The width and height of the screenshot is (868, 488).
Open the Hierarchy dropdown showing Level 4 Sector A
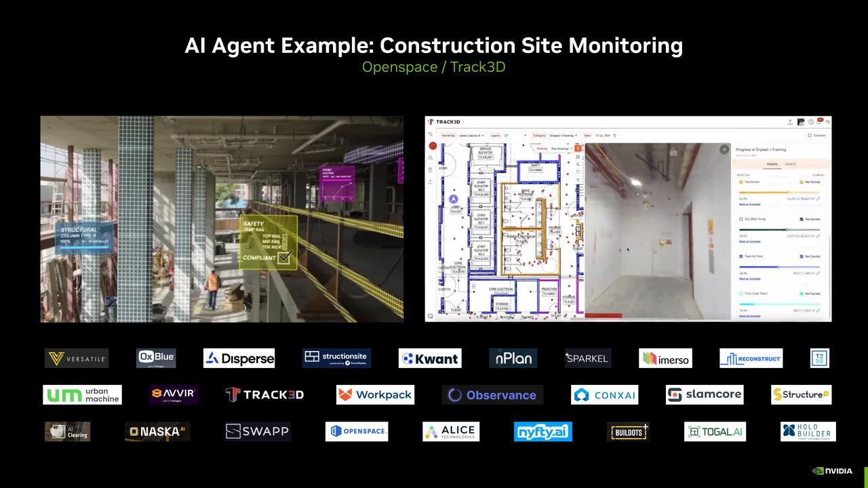tap(471, 136)
